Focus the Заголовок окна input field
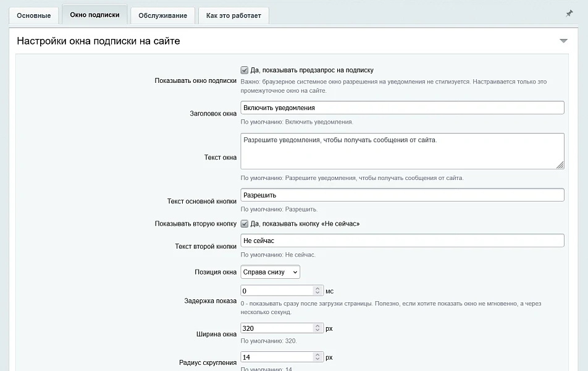This screenshot has height=371, width=588. click(x=402, y=108)
